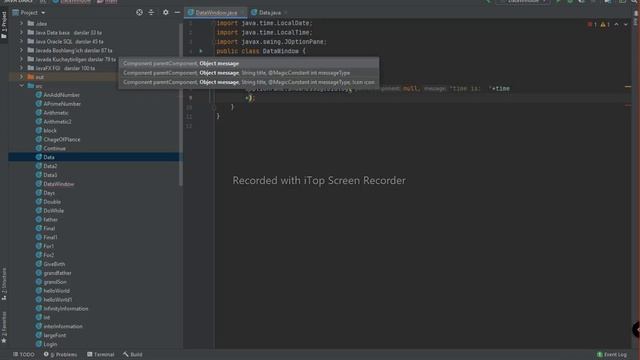
Task: Expand the Javada Boshlang'ich folder
Action: point(21,50)
